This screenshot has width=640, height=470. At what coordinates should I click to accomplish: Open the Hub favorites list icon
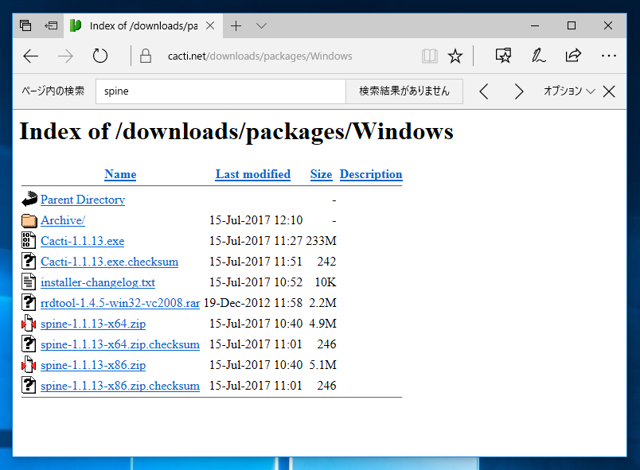click(x=503, y=56)
